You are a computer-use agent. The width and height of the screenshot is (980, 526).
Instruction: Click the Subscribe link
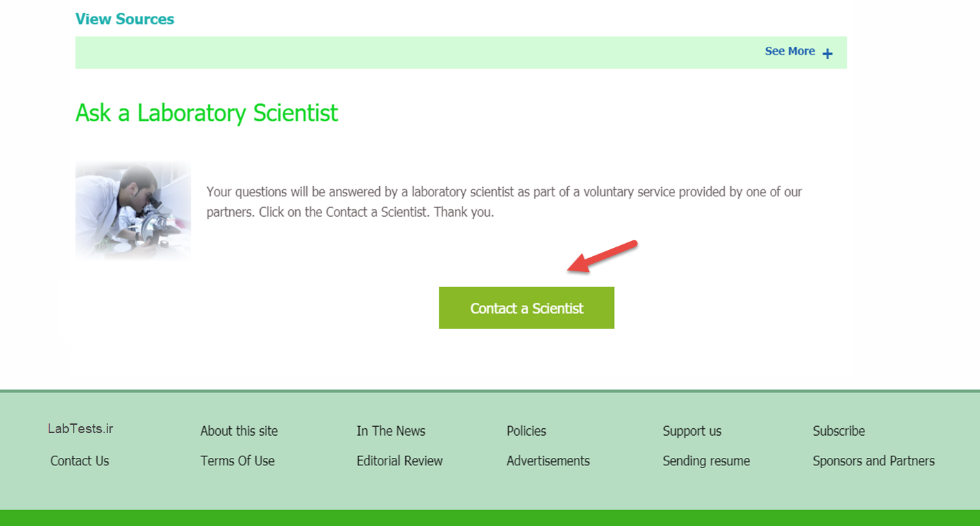839,431
